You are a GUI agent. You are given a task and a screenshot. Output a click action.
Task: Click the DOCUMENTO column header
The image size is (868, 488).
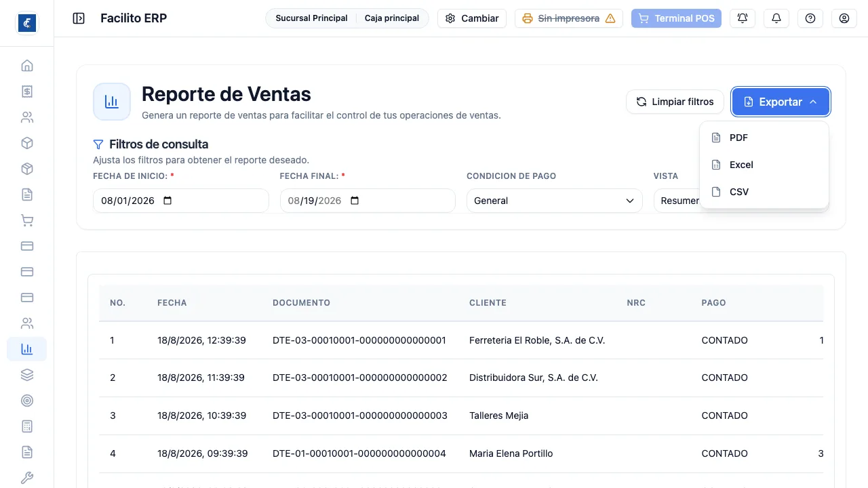301,303
